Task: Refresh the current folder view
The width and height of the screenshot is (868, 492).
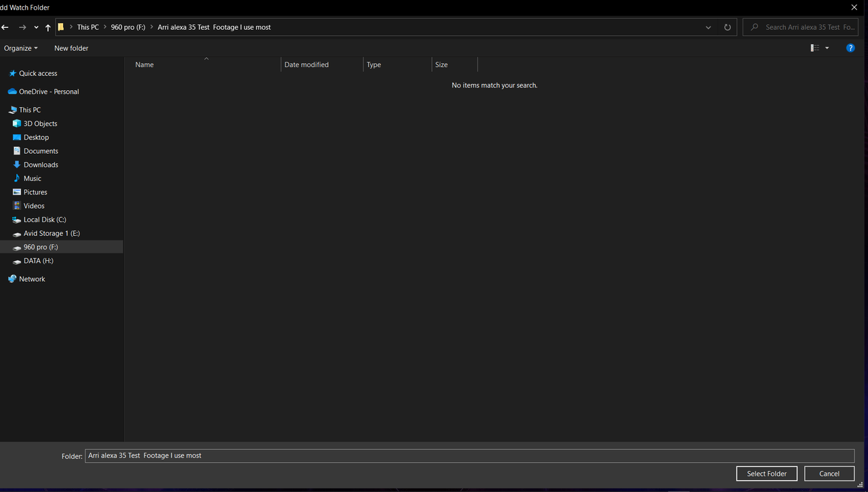Action: [728, 28]
